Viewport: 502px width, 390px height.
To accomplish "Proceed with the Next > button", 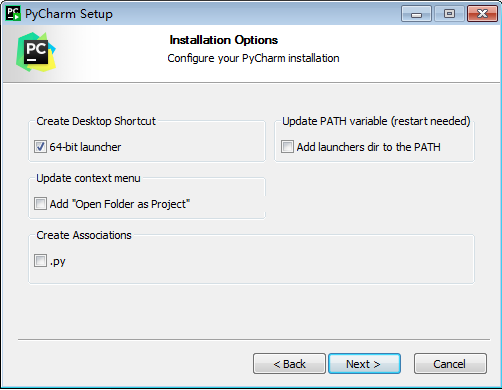I will tap(364, 364).
